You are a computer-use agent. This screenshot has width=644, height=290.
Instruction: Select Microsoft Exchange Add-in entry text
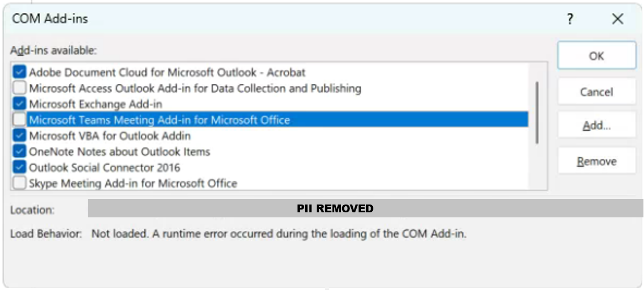[96, 104]
